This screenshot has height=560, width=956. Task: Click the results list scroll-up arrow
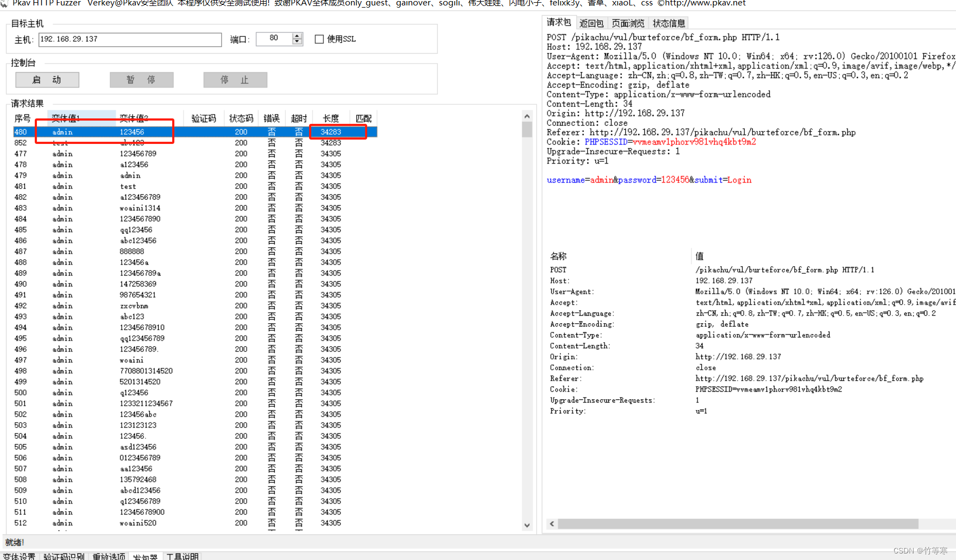tap(527, 116)
